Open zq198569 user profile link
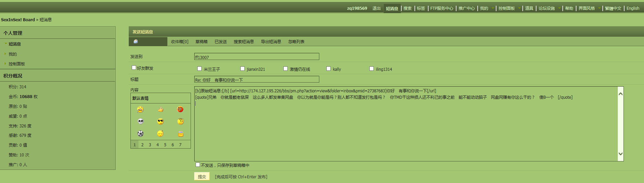This screenshot has height=183, width=644. tap(357, 8)
